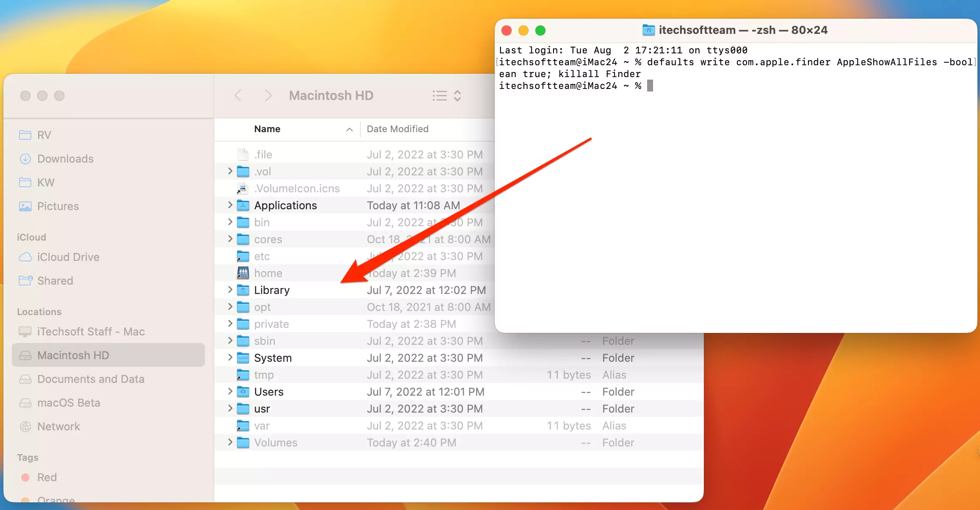Open Downloads in Finder sidebar
Screen dimensions: 980x510
(x=56, y=159)
